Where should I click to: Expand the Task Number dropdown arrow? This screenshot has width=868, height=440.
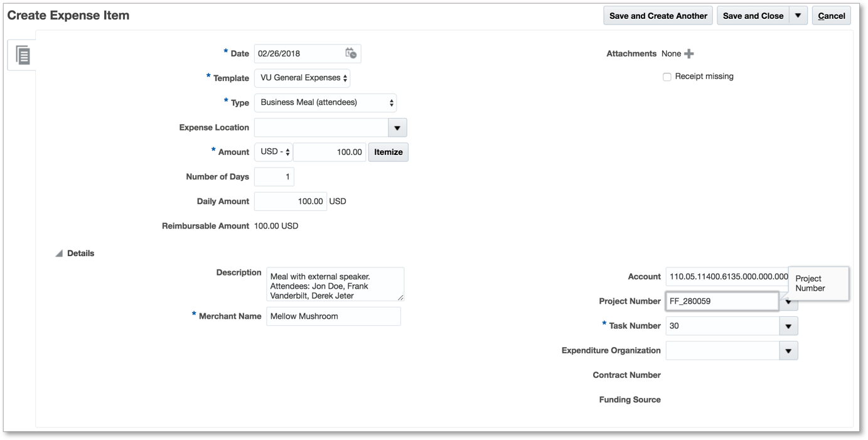pos(788,326)
